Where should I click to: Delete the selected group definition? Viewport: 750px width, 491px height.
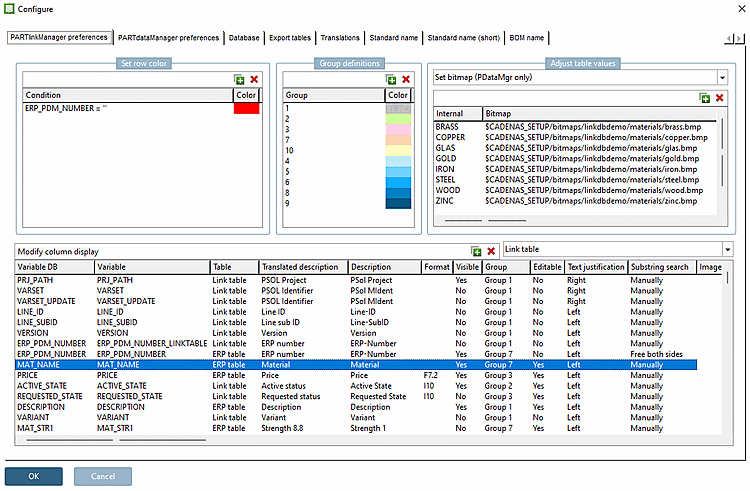click(406, 79)
